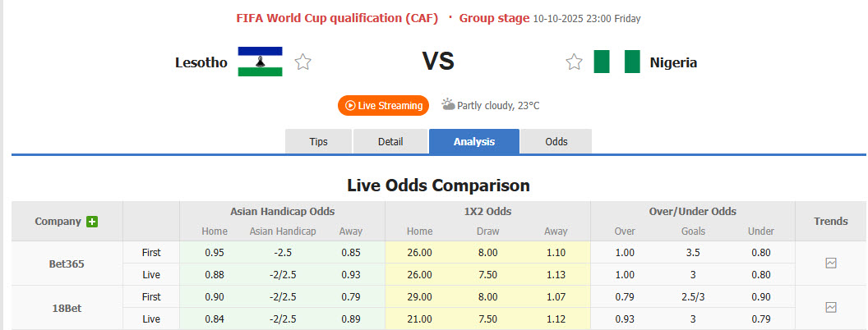Favorite Lesotho with the star icon
The image size is (868, 330).
point(302,62)
